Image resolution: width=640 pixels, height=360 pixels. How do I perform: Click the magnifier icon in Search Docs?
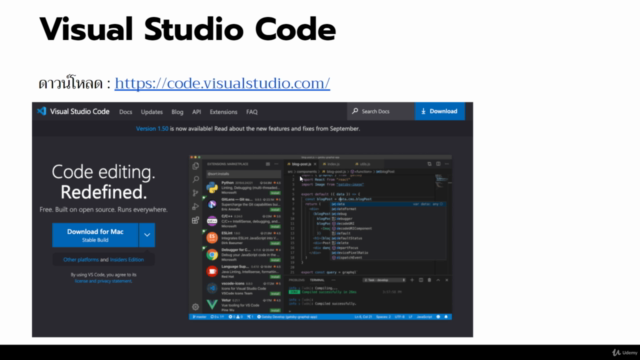[355, 111]
